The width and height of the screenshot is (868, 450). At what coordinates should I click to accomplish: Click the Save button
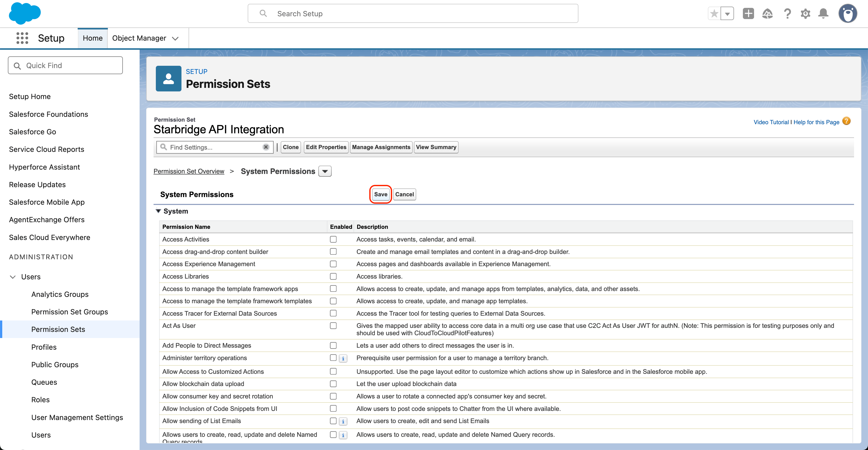(381, 195)
